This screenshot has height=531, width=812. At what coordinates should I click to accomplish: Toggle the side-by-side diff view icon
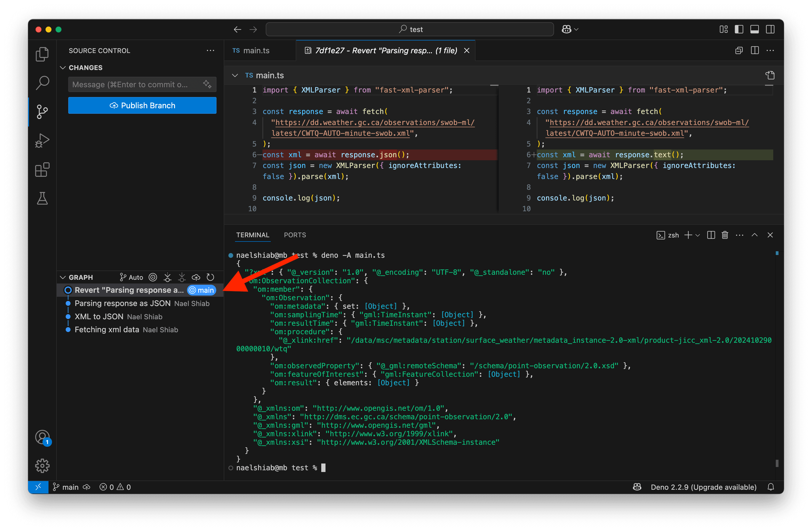tap(755, 50)
